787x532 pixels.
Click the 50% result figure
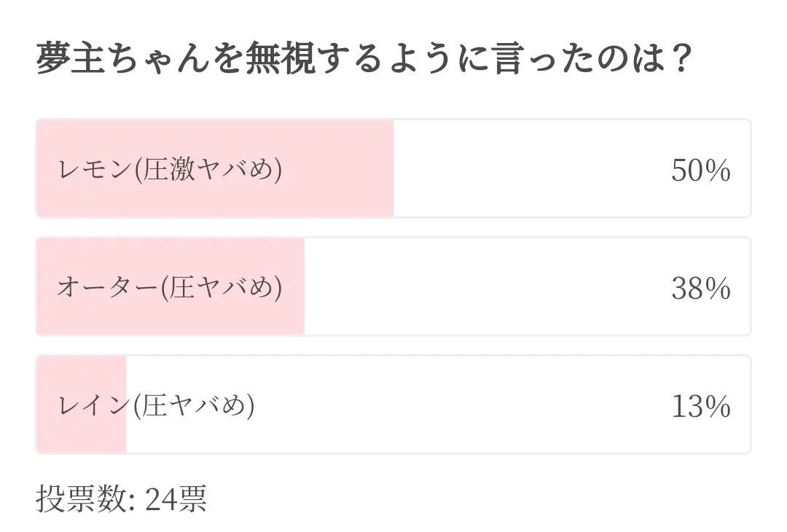coord(700,171)
